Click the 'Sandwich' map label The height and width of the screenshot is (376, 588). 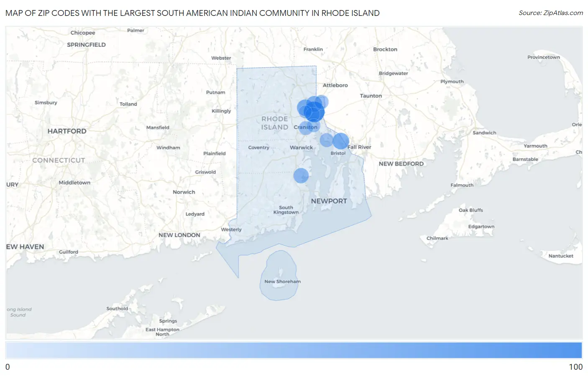pyautogui.click(x=484, y=133)
